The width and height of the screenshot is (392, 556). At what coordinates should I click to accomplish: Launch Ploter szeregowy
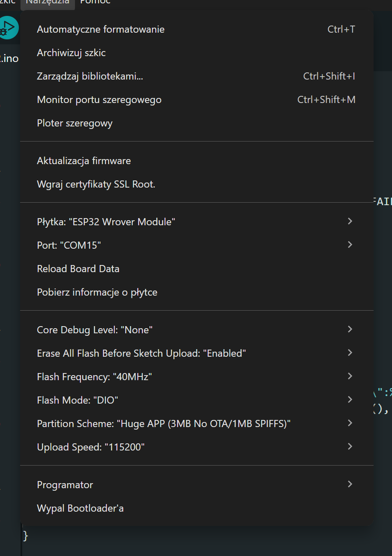click(196, 123)
